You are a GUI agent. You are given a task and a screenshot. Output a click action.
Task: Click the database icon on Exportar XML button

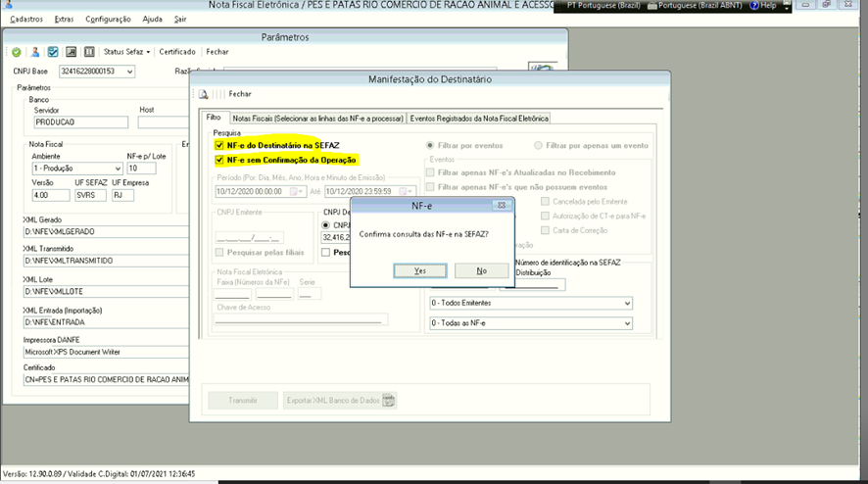pyautogui.click(x=389, y=401)
